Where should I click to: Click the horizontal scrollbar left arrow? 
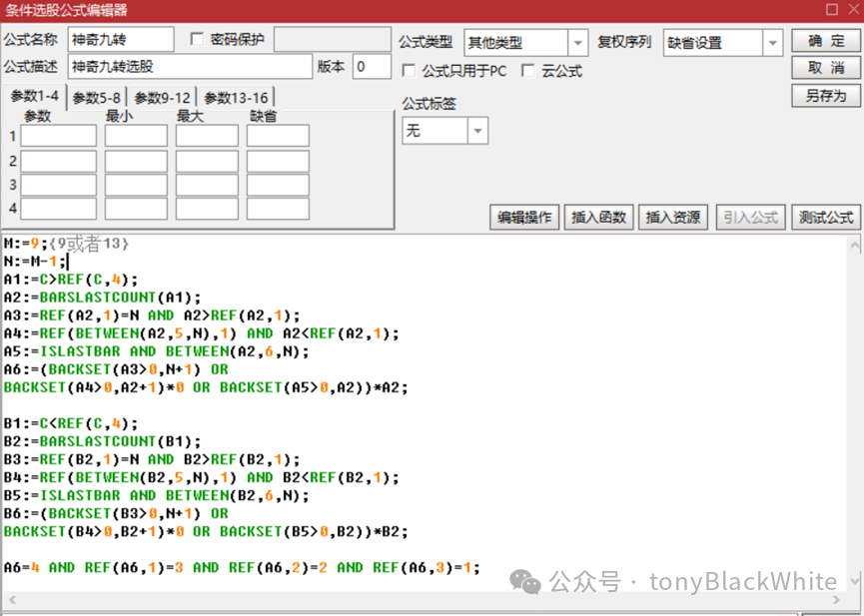click(13, 599)
